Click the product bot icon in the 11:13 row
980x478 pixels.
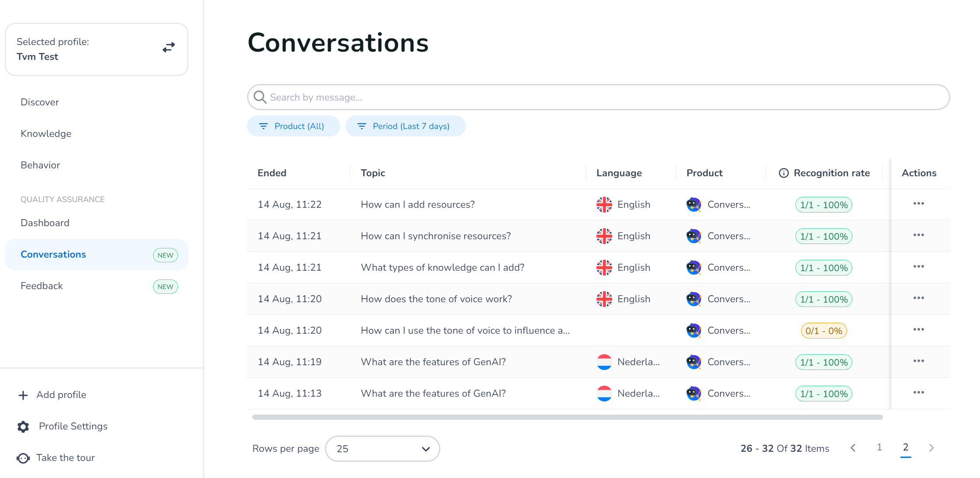(694, 394)
